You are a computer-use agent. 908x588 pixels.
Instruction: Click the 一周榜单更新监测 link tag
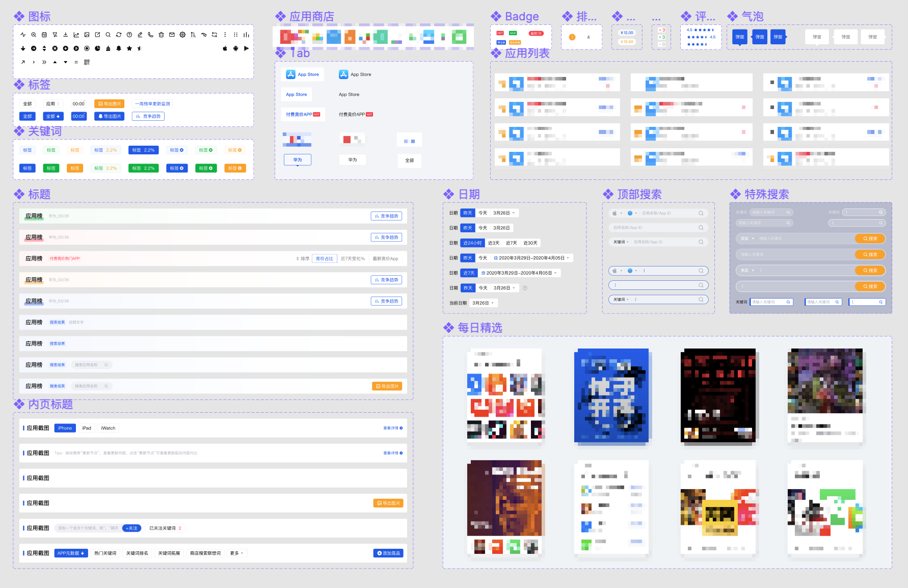152,103
